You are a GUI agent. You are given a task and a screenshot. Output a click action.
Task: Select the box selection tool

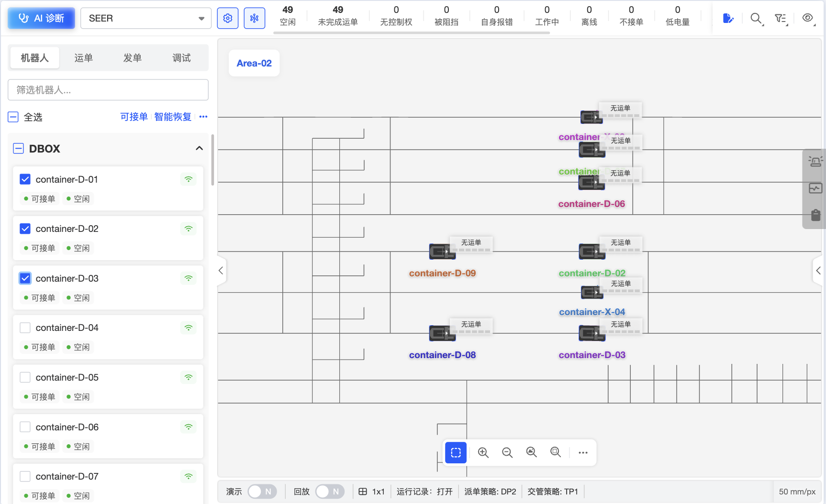point(456,452)
